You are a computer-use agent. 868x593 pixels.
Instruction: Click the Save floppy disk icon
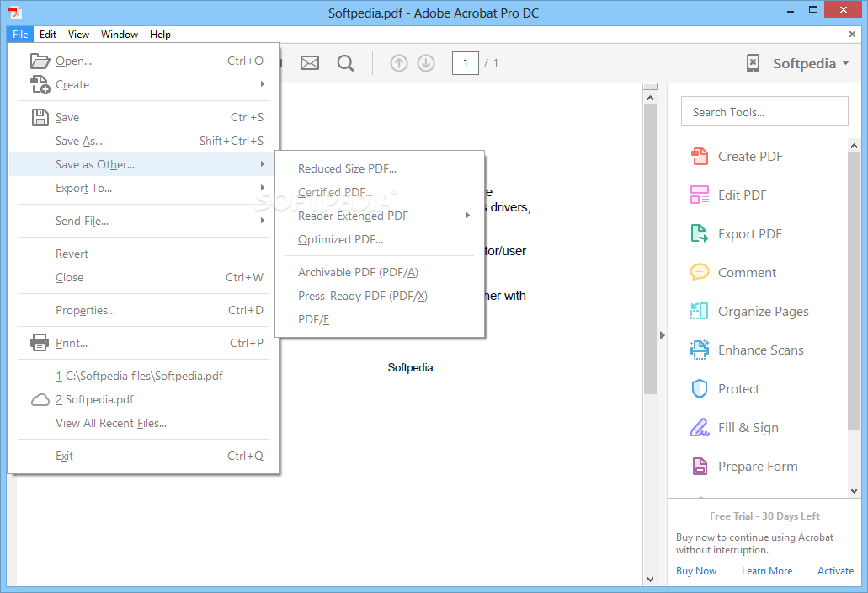pyautogui.click(x=40, y=117)
